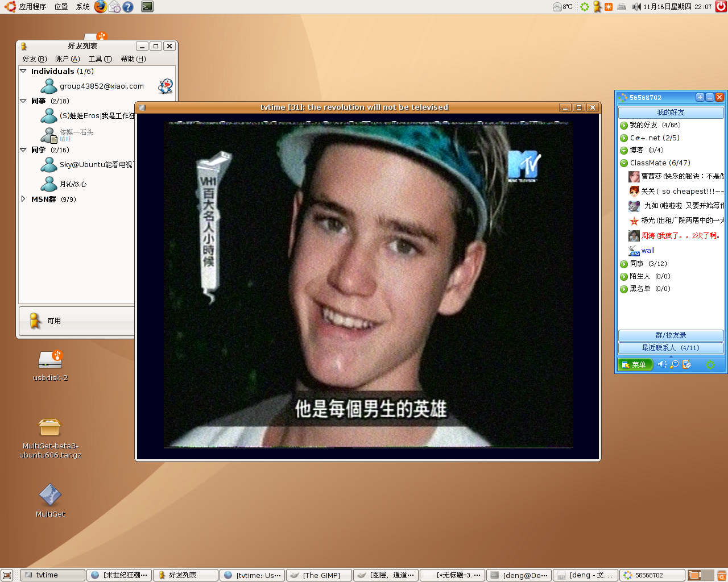Click the green circle tray icon in top panel

click(585, 7)
